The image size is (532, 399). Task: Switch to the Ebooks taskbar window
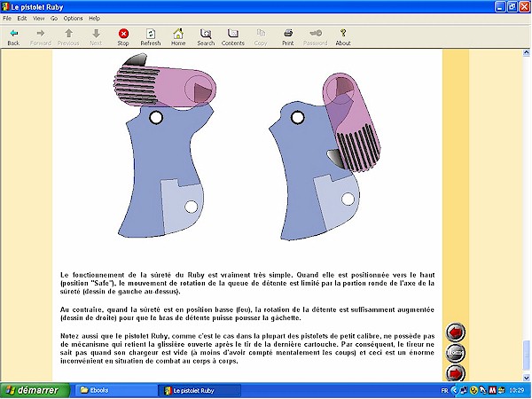[116, 390]
